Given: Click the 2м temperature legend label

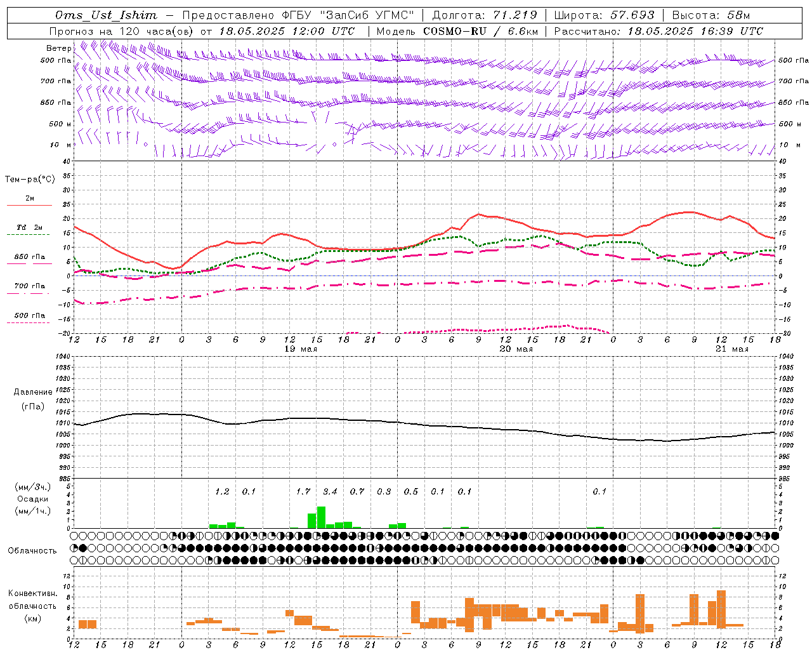Looking at the screenshot, I should pos(30,198).
